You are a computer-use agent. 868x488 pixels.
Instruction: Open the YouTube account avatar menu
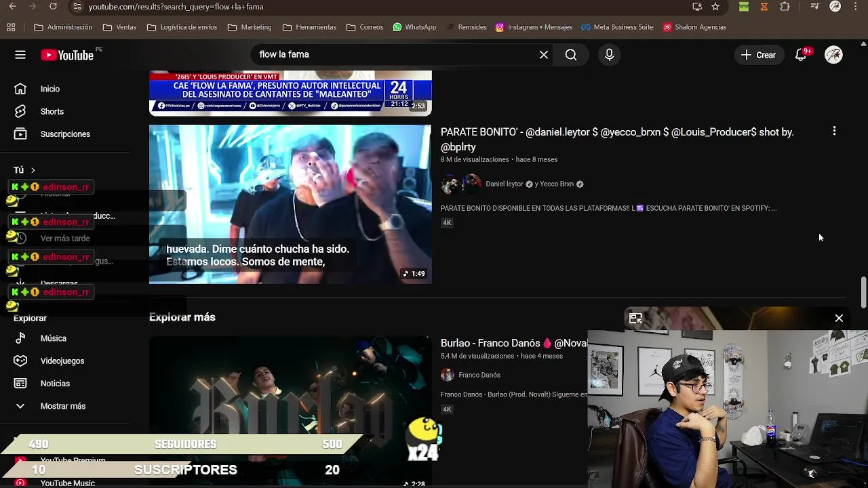(833, 55)
